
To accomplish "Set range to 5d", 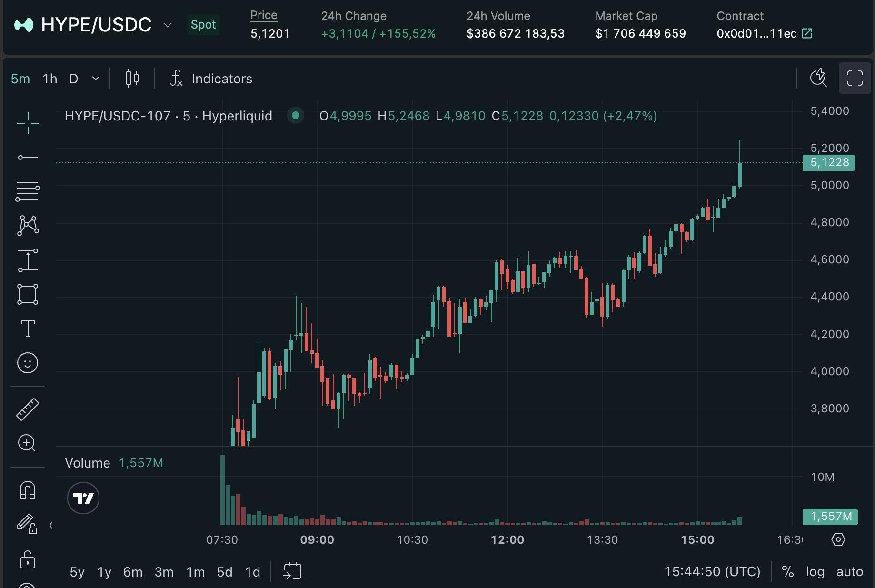I will pyautogui.click(x=225, y=572).
